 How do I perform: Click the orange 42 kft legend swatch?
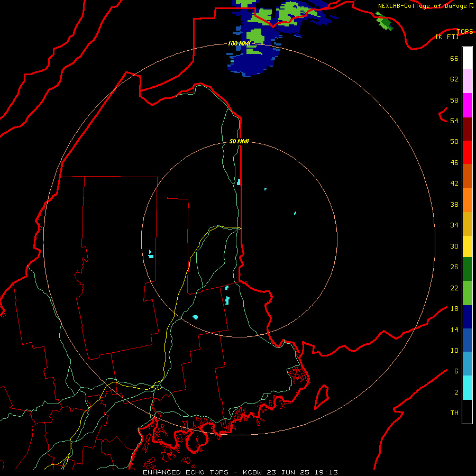467,200
